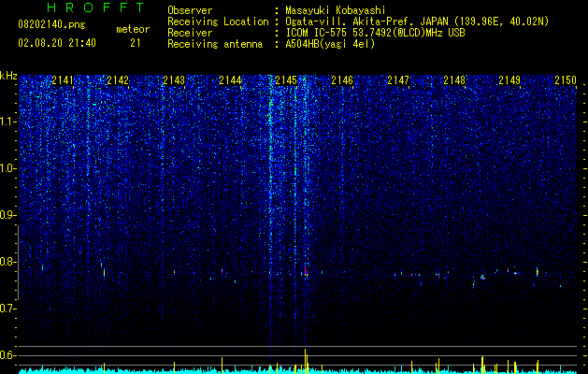Click the Receiver field label
The height and width of the screenshot is (374, 588).
(190, 33)
